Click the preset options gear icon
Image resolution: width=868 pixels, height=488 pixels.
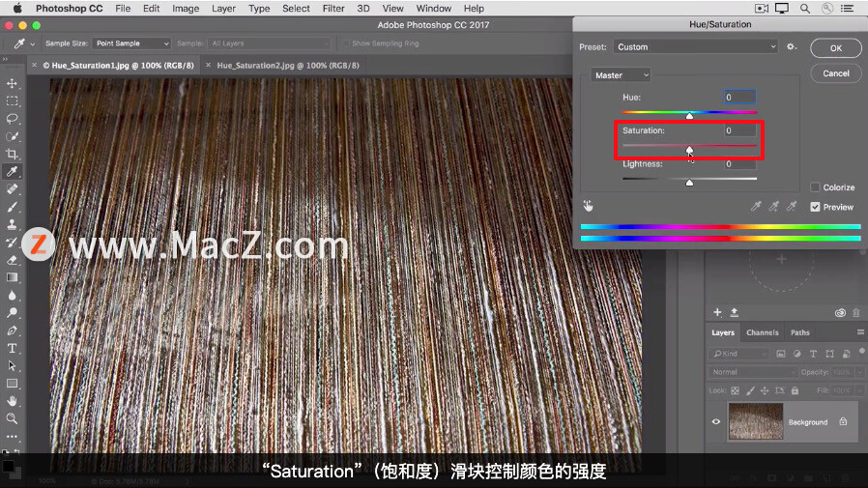click(x=792, y=47)
